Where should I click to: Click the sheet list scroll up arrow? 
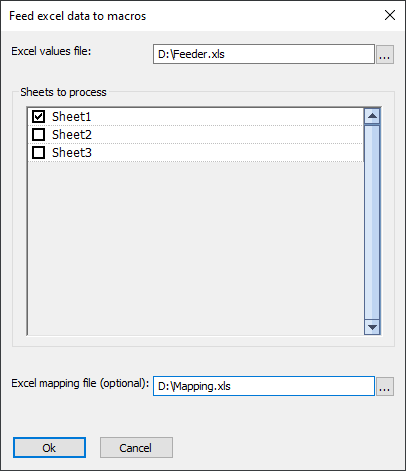[x=372, y=116]
